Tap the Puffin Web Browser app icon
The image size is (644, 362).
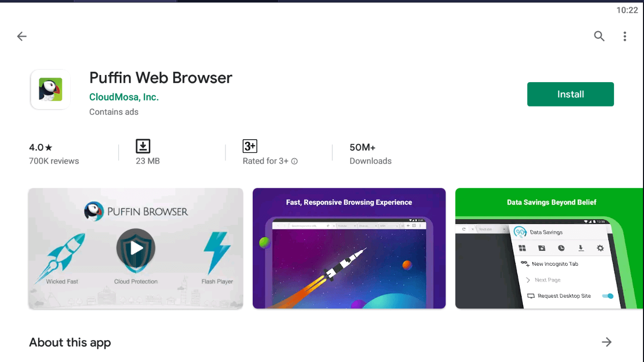pos(50,89)
